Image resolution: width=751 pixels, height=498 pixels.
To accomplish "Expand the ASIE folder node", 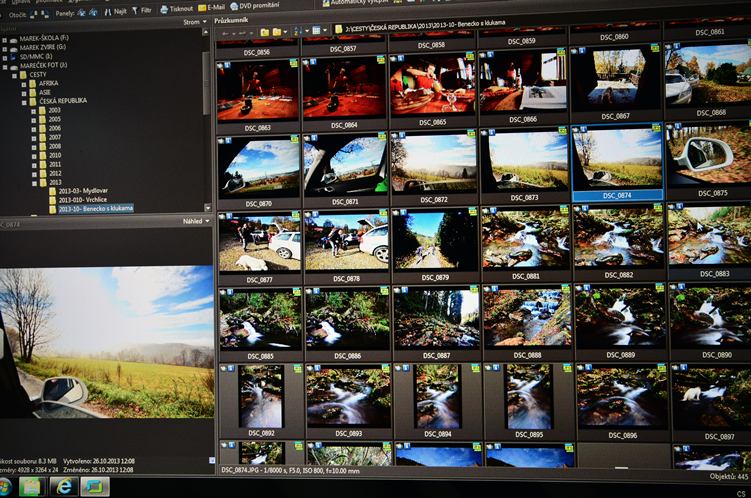I will [x=24, y=93].
